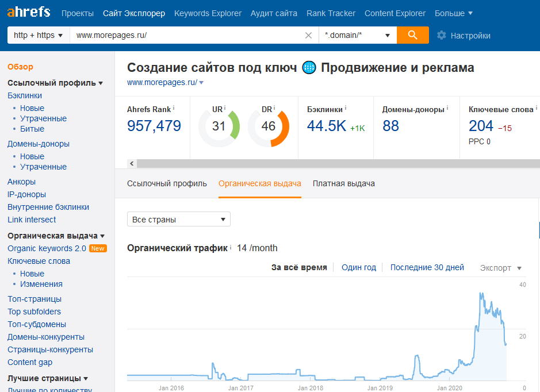Collapse the Ссылочный профиль sidebar section
Image resolution: width=540 pixels, height=392 pixels.
[x=55, y=83]
